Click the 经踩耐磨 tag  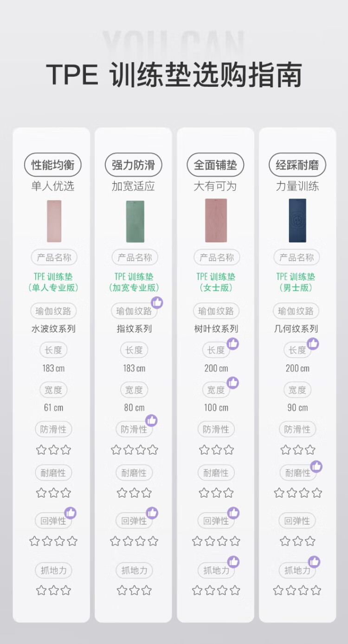pos(297,165)
